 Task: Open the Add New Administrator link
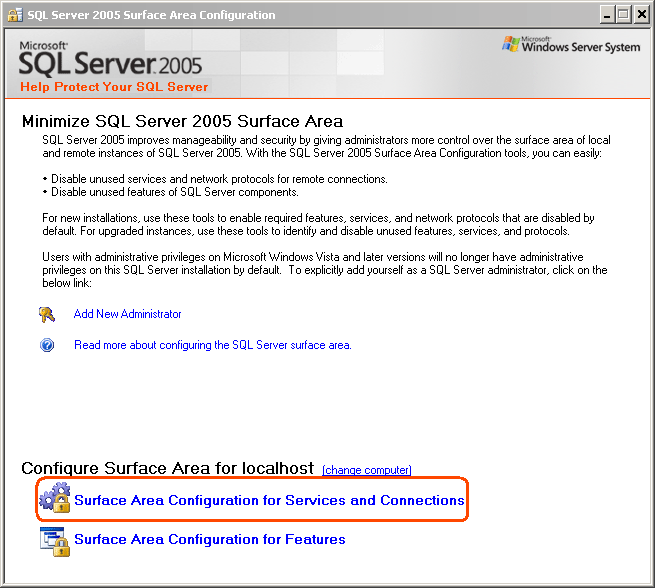click(127, 314)
